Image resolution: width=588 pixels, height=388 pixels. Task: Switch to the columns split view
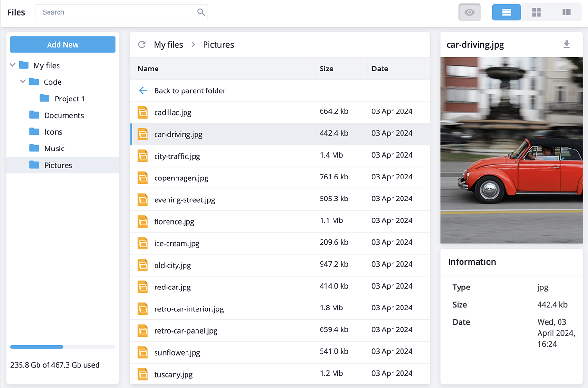click(x=566, y=12)
